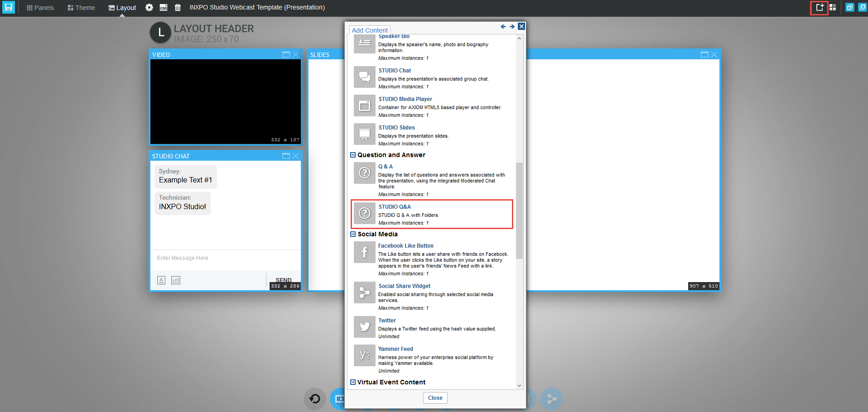Click the Social Share Widget icon
This screenshot has height=412, width=868.
(x=365, y=292)
